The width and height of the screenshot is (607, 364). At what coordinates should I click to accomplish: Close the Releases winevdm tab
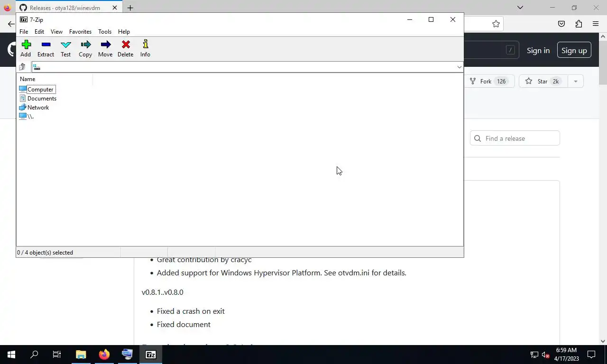click(114, 8)
